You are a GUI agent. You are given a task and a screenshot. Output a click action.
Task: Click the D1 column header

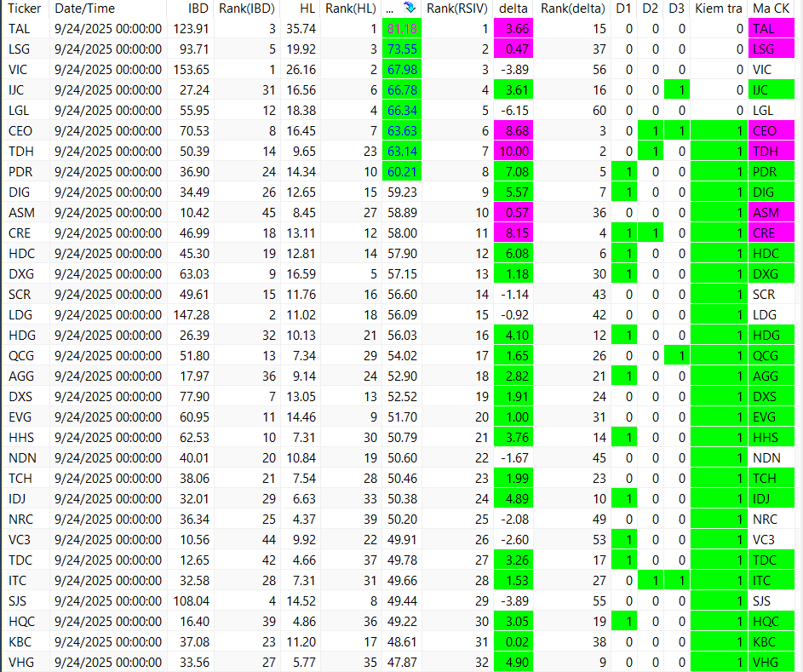[x=623, y=9]
